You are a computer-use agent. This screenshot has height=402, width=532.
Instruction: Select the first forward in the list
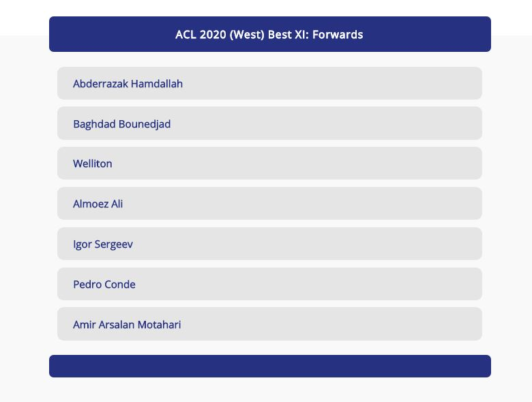pyautogui.click(x=269, y=83)
